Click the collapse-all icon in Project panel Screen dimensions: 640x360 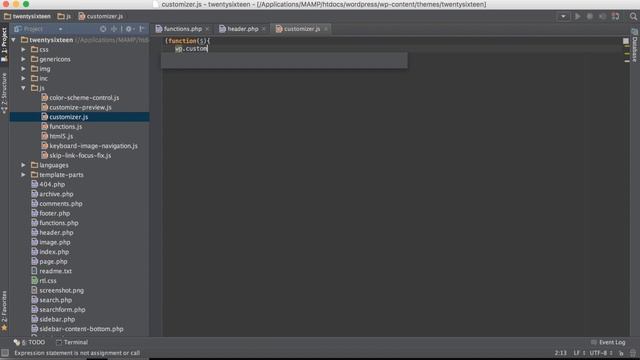point(114,29)
